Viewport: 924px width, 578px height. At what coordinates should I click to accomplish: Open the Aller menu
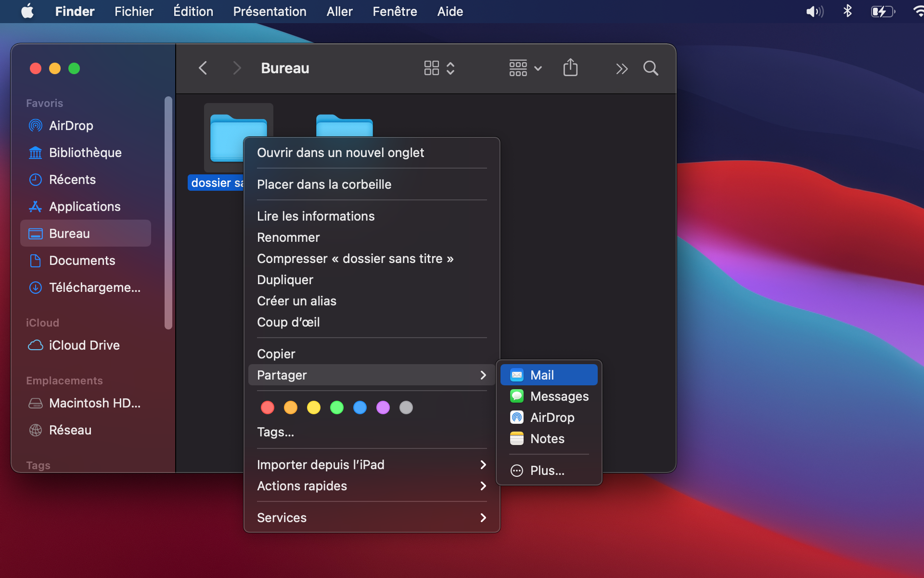coord(339,12)
